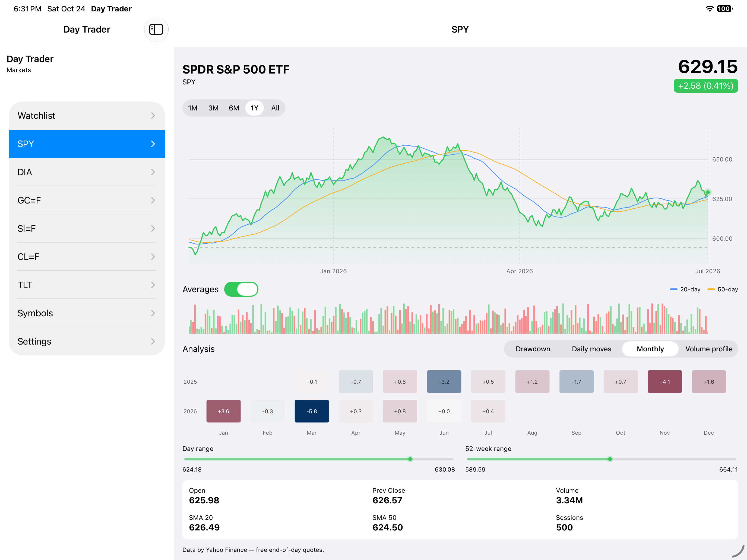Tap the Wi-Fi status icon

coord(710,8)
